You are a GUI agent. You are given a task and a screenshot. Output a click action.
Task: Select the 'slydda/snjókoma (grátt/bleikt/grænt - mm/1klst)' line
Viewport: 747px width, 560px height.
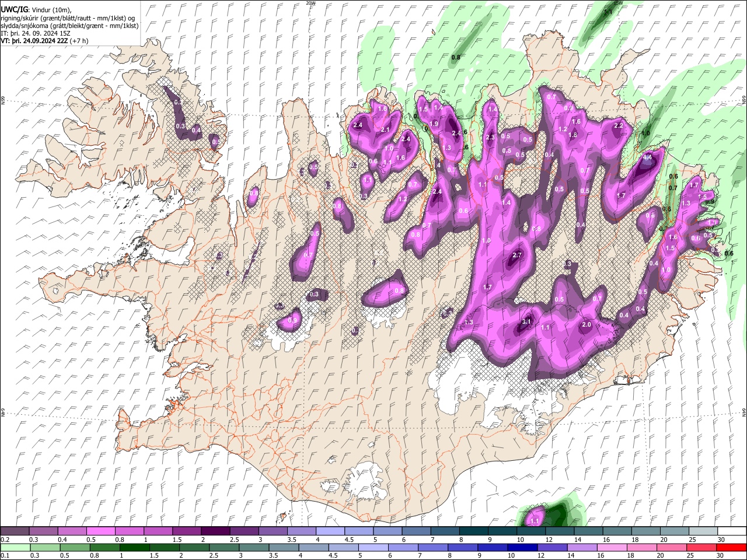(x=69, y=26)
